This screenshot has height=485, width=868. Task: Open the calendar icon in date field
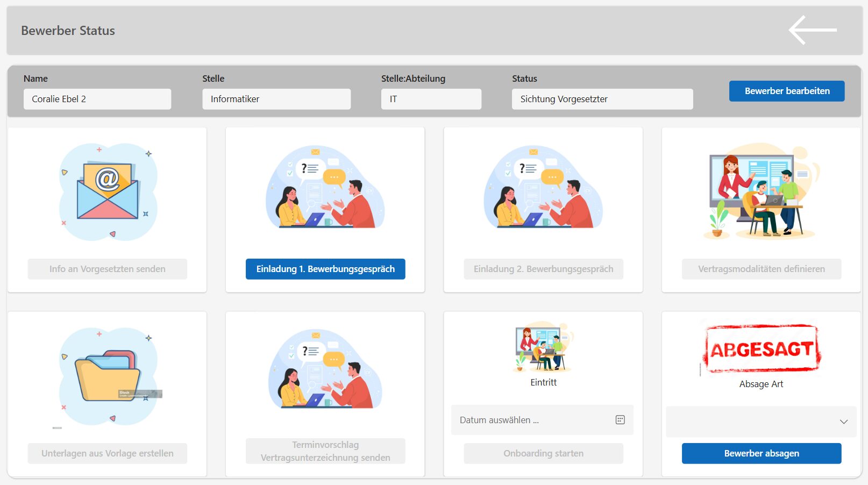620,420
